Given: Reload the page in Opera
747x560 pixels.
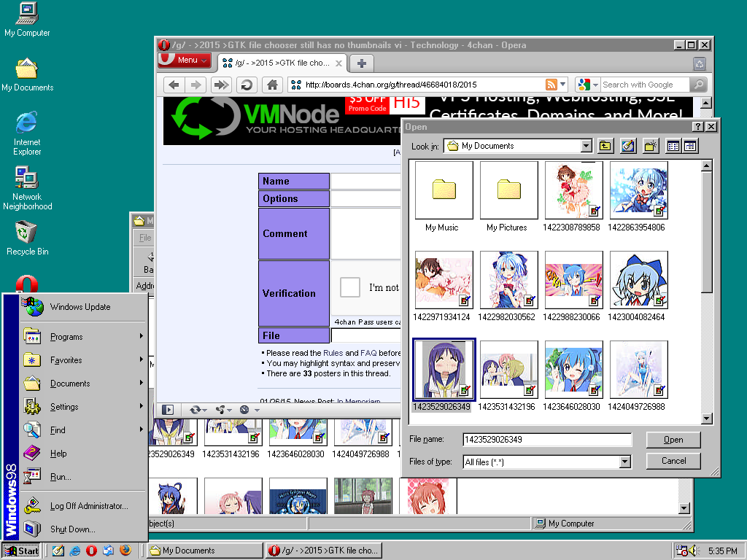Looking at the screenshot, I should [x=247, y=85].
